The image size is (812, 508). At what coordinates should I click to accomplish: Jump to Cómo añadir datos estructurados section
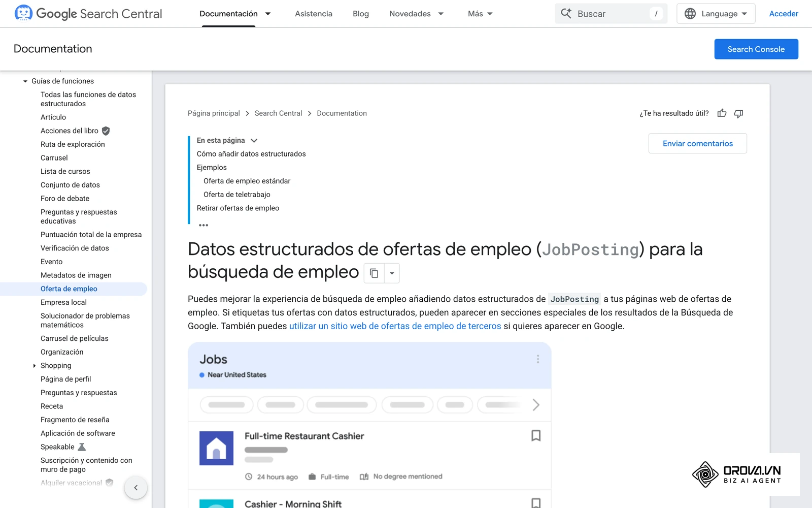coord(251,154)
